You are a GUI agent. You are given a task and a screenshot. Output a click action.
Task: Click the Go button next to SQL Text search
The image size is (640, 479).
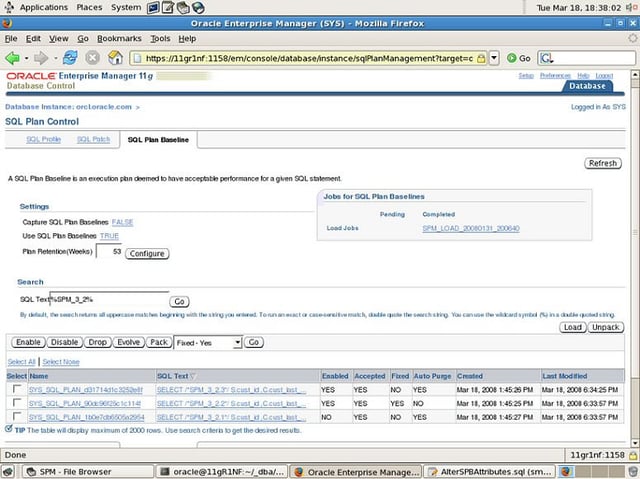click(179, 302)
